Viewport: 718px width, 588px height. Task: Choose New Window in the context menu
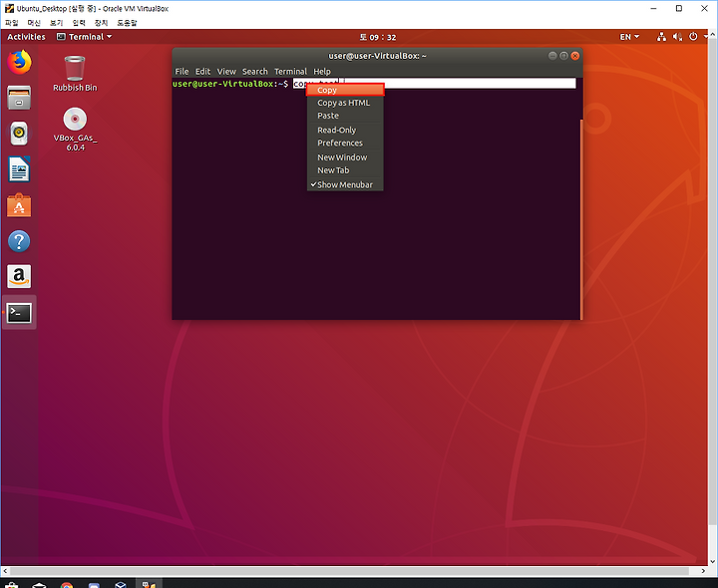[345, 156]
